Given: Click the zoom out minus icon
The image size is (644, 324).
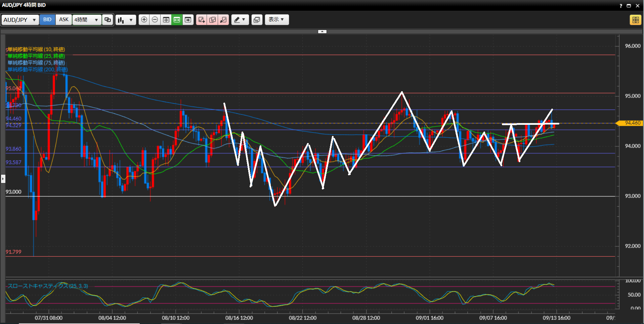Looking at the screenshot, I should tap(155, 20).
